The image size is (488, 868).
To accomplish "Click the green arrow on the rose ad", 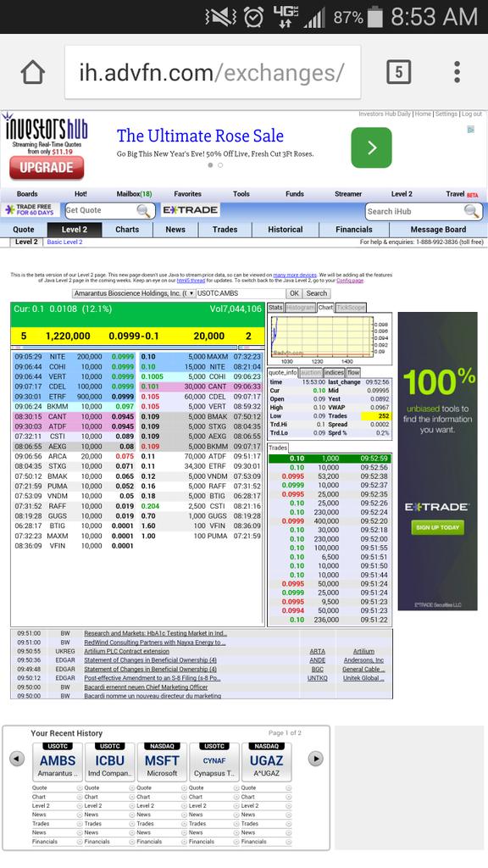I will (x=371, y=147).
